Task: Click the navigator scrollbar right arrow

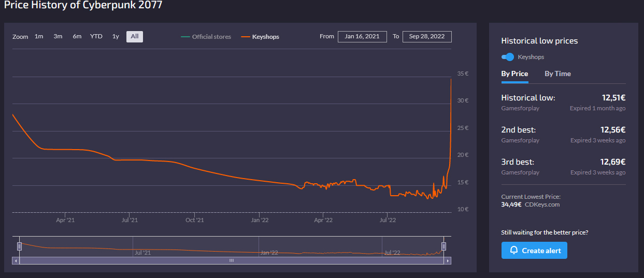Action: pos(448,260)
